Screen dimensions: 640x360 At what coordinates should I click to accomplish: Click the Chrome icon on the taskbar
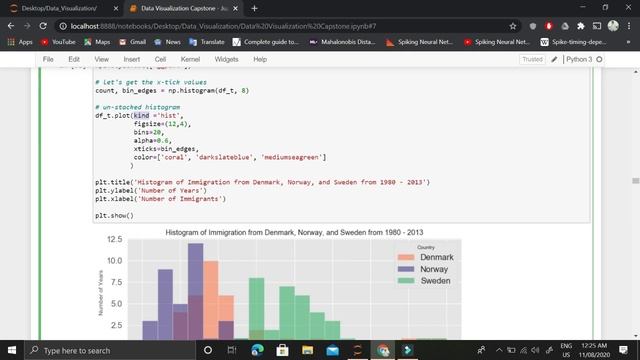(x=383, y=350)
